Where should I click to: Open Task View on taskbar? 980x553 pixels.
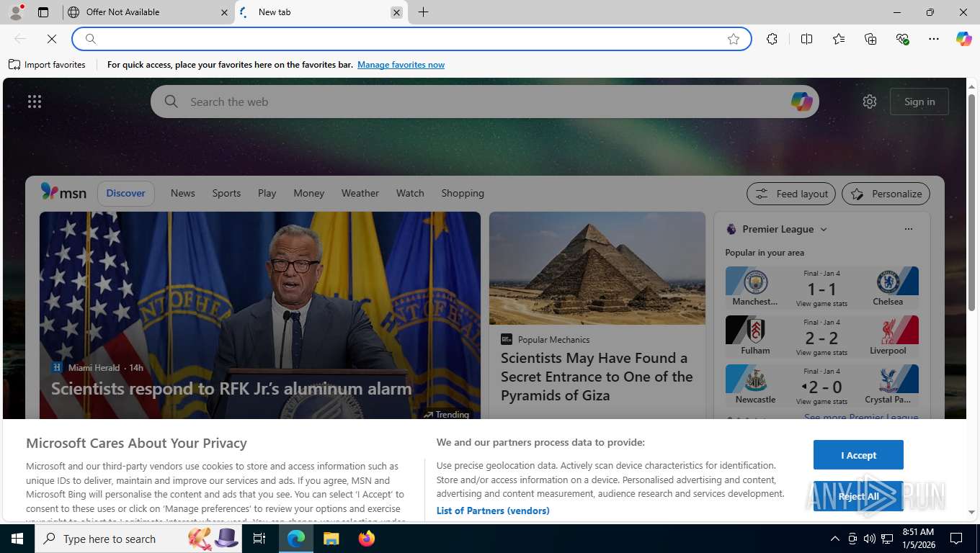(x=259, y=539)
